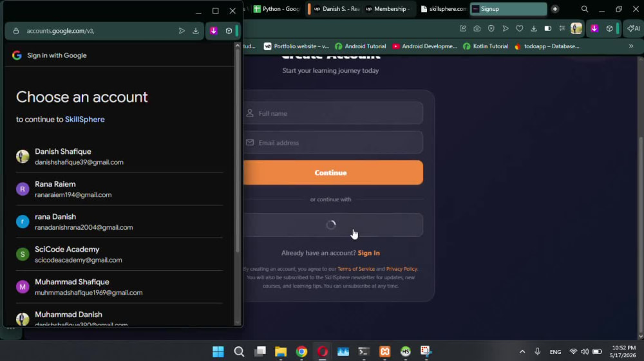Expand the system tray hidden icons
This screenshot has width=644, height=361.
(x=522, y=351)
